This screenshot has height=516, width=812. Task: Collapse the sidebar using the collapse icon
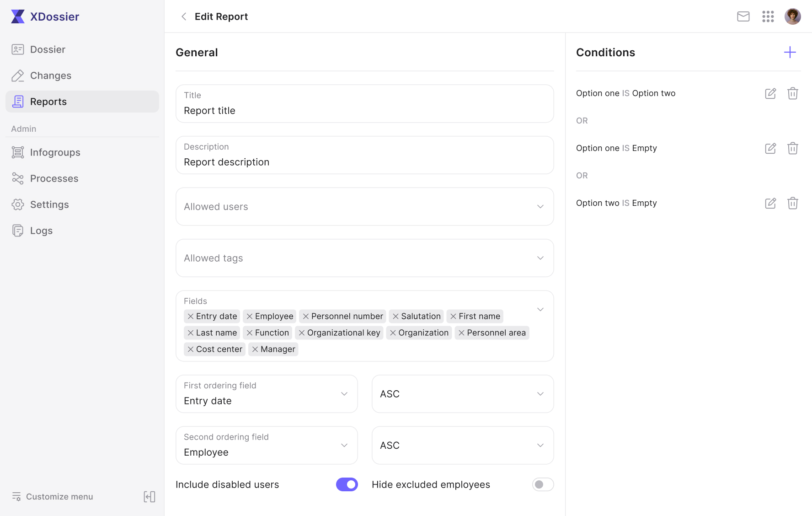coord(150,497)
